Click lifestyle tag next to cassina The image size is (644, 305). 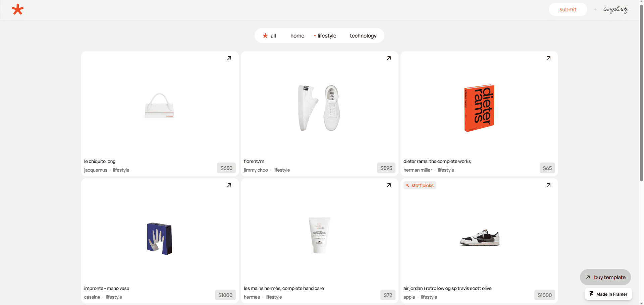click(x=114, y=297)
